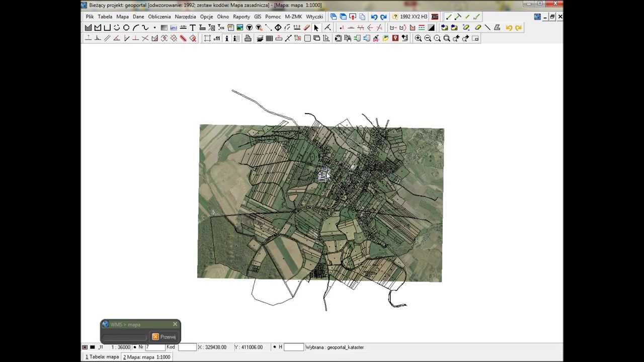644x362 pixels.
Task: Click the Y : 411006.00 coordinate readout
Action: point(249,347)
